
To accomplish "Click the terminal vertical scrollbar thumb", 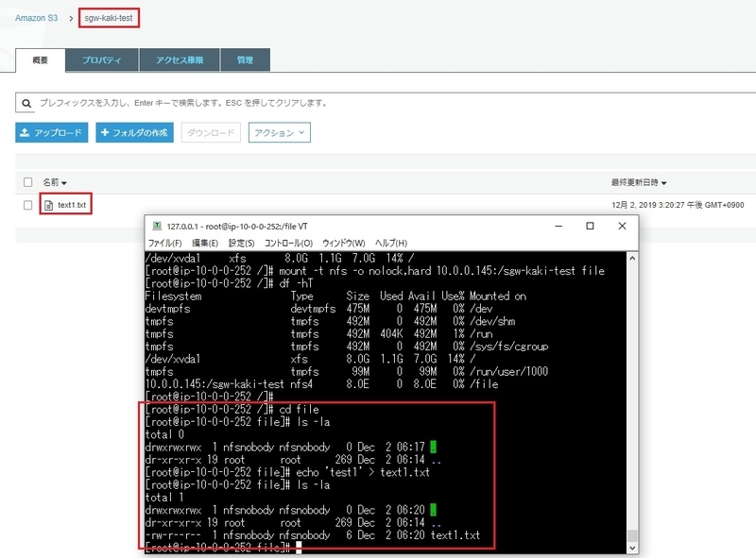I will [632, 536].
